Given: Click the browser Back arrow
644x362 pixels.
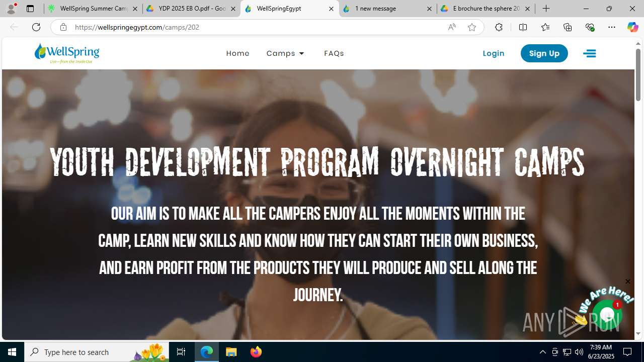Looking at the screenshot, I should tap(14, 27).
